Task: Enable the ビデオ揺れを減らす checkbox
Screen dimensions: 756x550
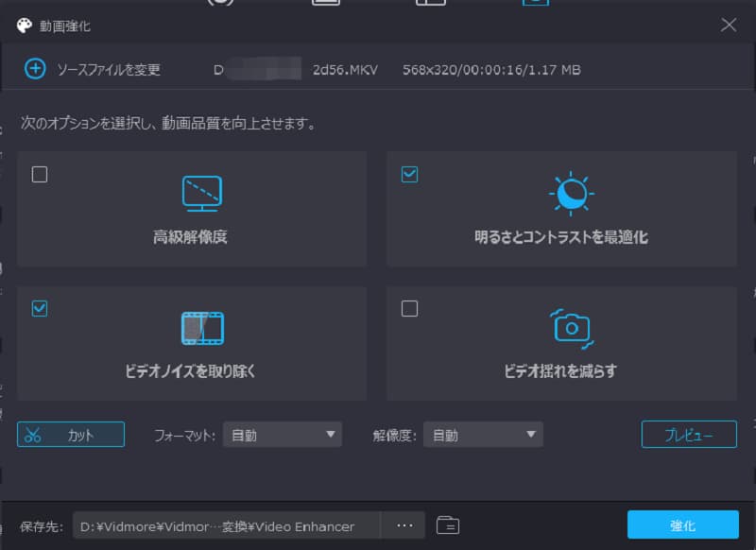Action: click(x=409, y=308)
